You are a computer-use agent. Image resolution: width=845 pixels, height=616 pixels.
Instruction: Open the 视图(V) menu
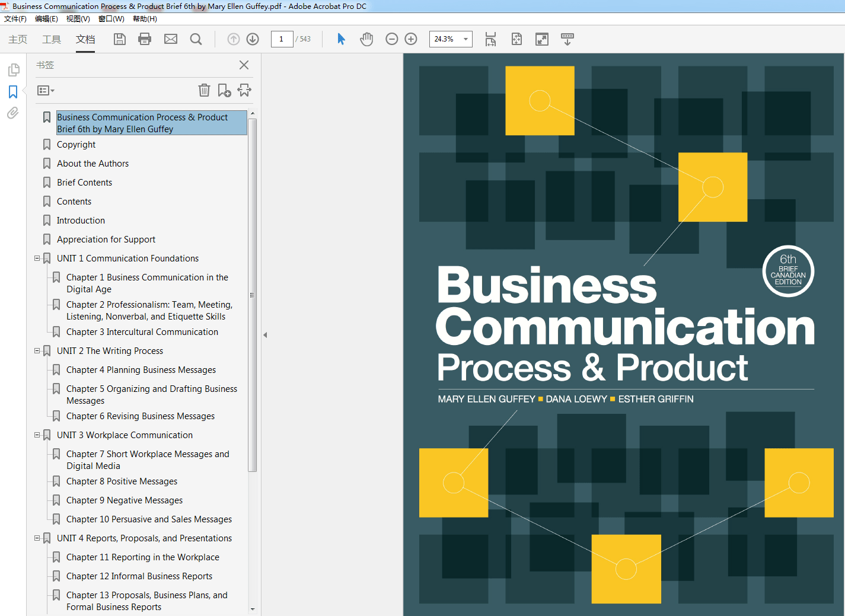pos(78,19)
